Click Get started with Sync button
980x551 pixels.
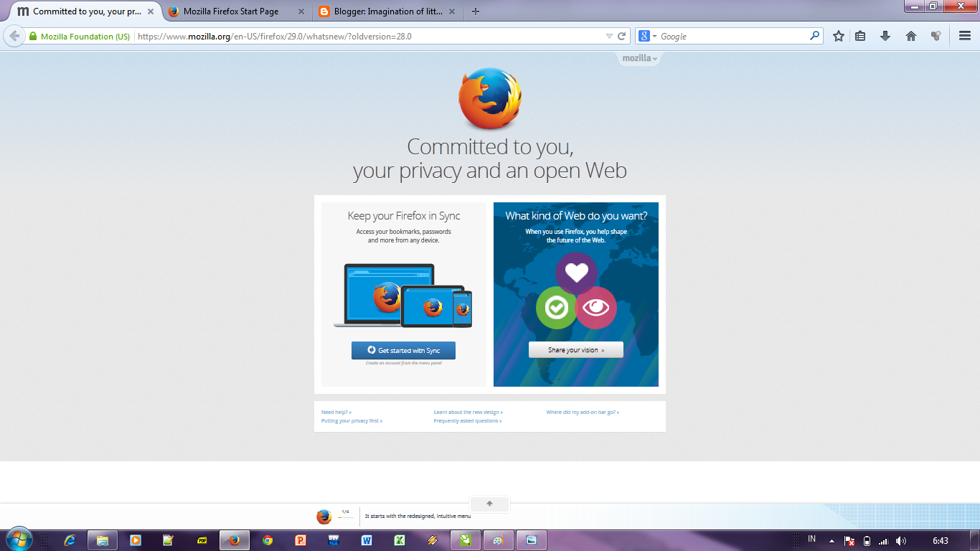click(403, 350)
